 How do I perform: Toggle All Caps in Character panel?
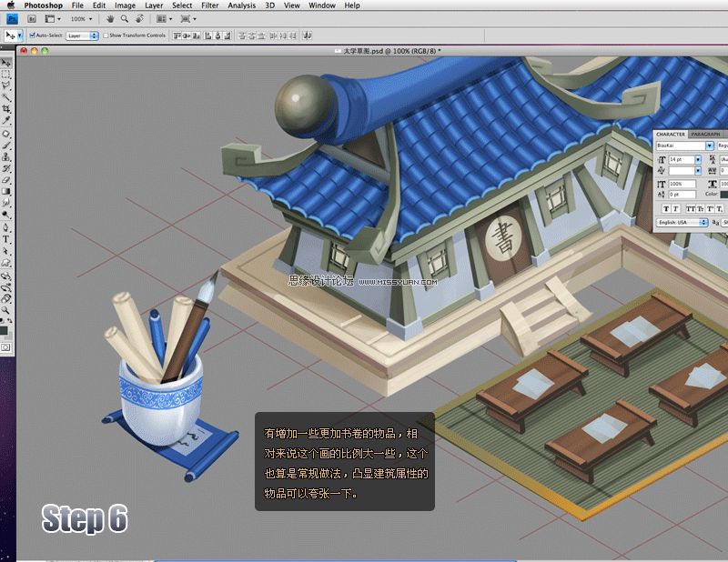coord(691,209)
